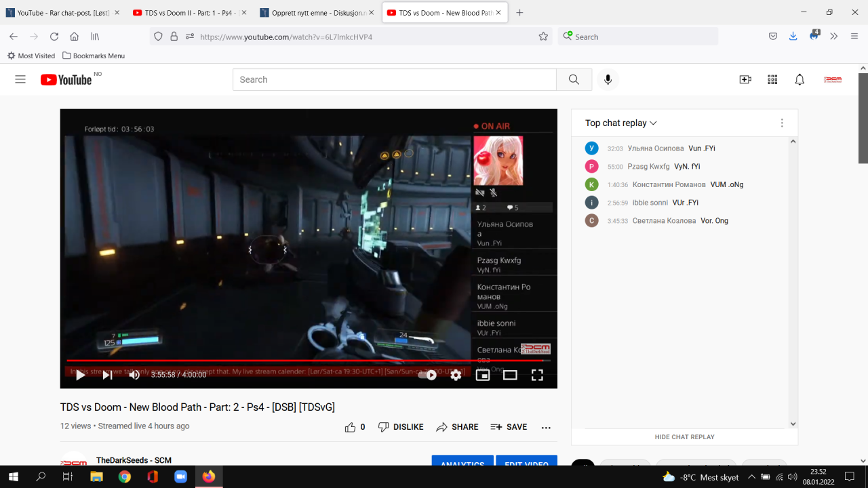Open the shield tracking protection icon
The image size is (868, 488).
[x=159, y=37]
